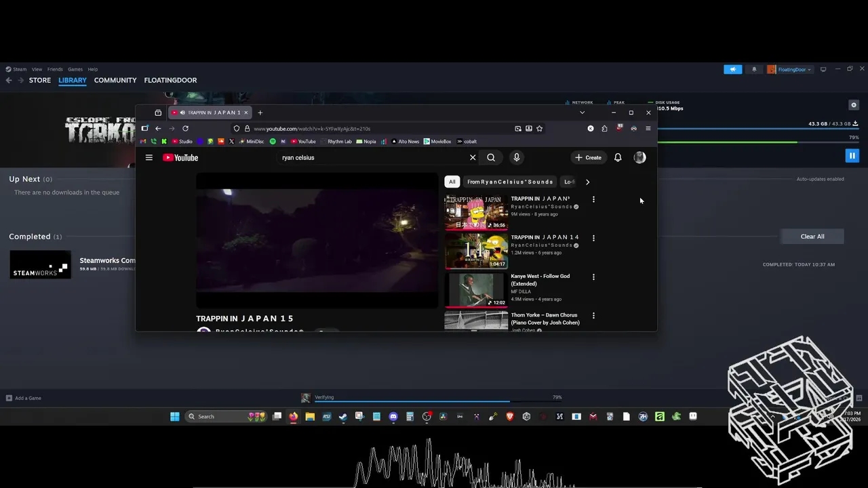
Task: Open the Create dropdown button
Action: point(588,157)
